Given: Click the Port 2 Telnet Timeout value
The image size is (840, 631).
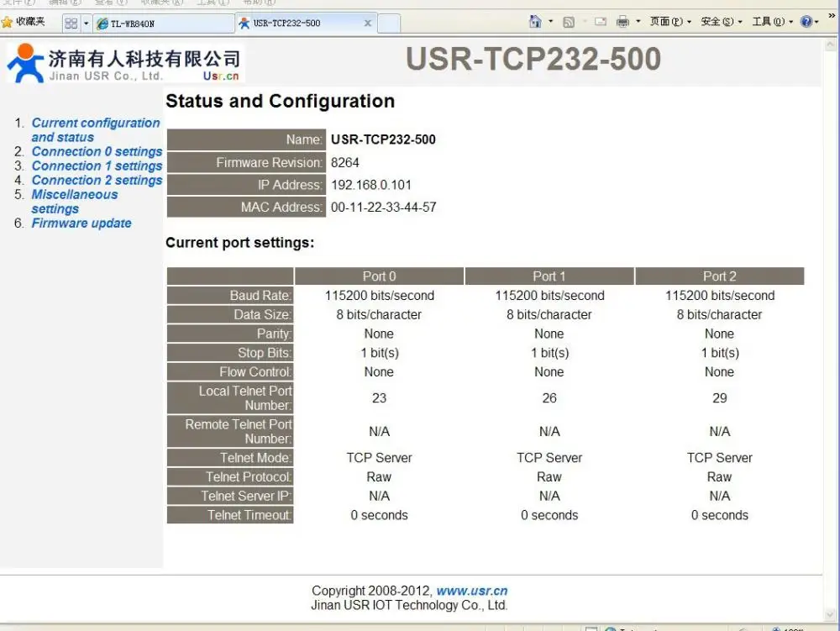Looking at the screenshot, I should click(720, 515).
